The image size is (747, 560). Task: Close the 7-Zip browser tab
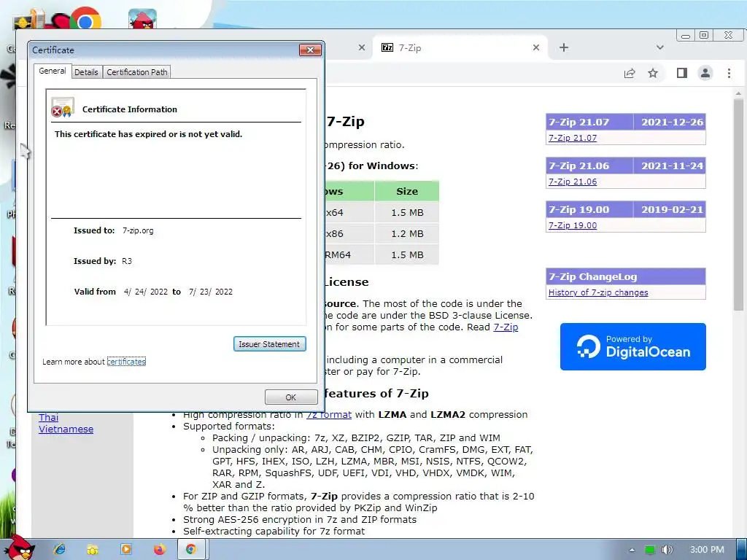click(x=536, y=47)
